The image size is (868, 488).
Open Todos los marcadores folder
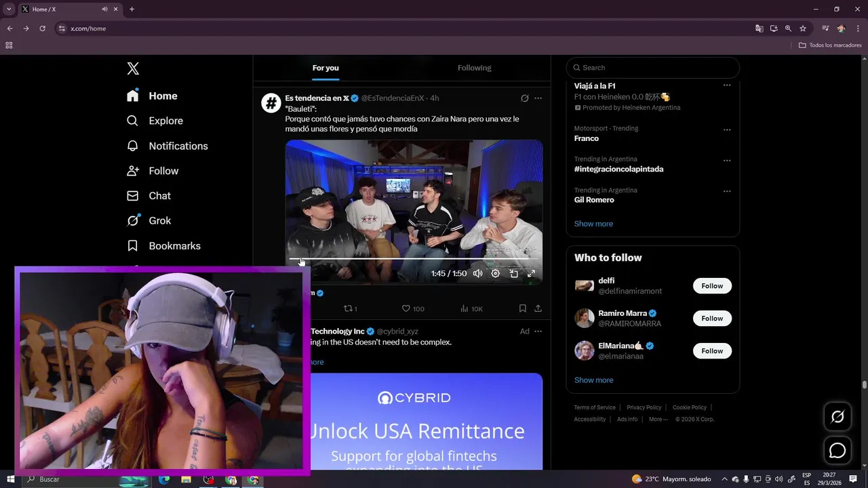pos(830,45)
